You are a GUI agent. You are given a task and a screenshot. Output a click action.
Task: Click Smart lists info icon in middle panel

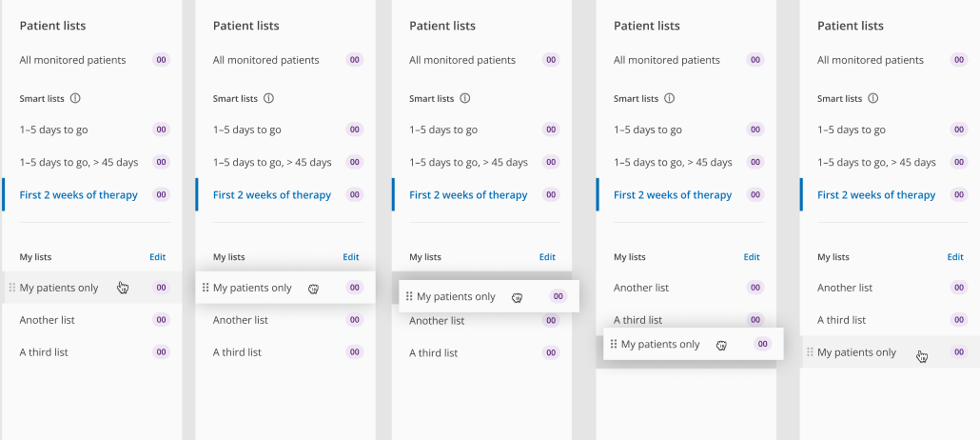[x=465, y=98]
